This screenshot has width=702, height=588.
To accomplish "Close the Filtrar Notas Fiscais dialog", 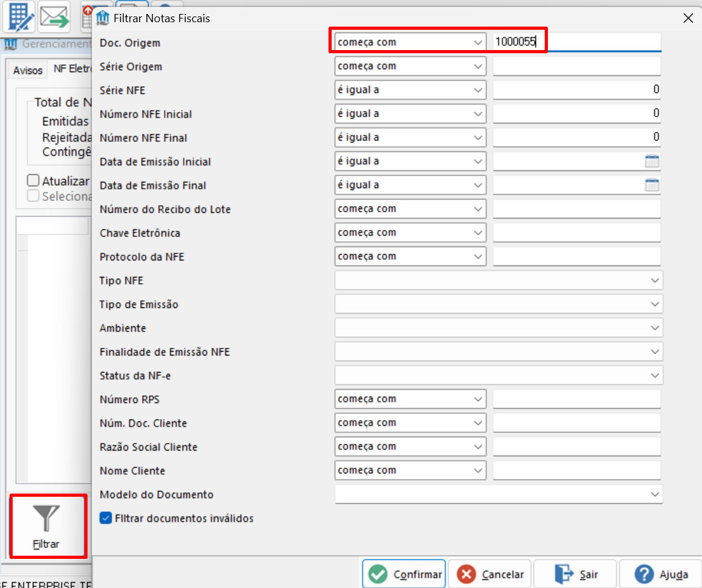I will tap(688, 18).
